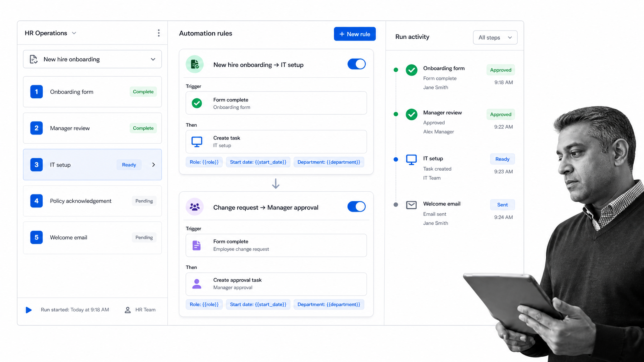Click Complete badge on Onboarding form step
The image size is (644, 362).
(x=143, y=92)
